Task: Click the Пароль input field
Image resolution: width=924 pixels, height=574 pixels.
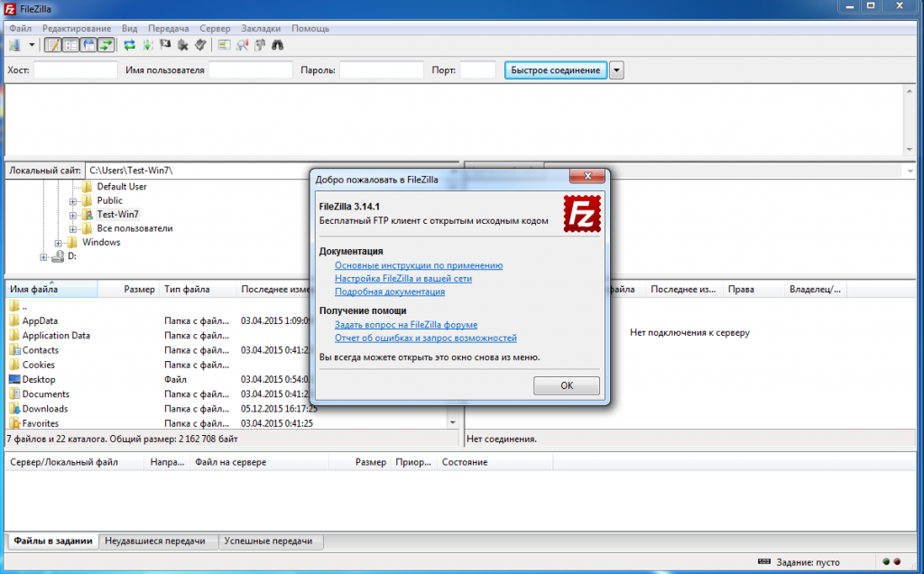Action: click(x=382, y=70)
